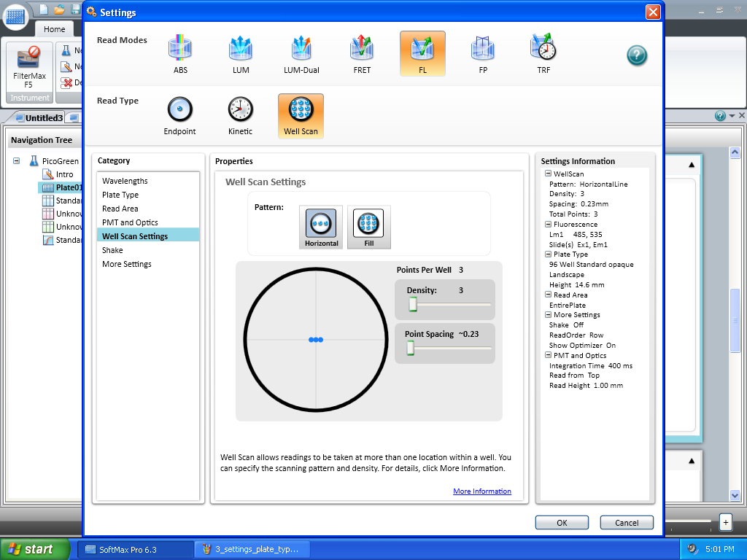This screenshot has width=747, height=560.
Task: Toggle the Fill scan pattern
Action: coord(369,227)
